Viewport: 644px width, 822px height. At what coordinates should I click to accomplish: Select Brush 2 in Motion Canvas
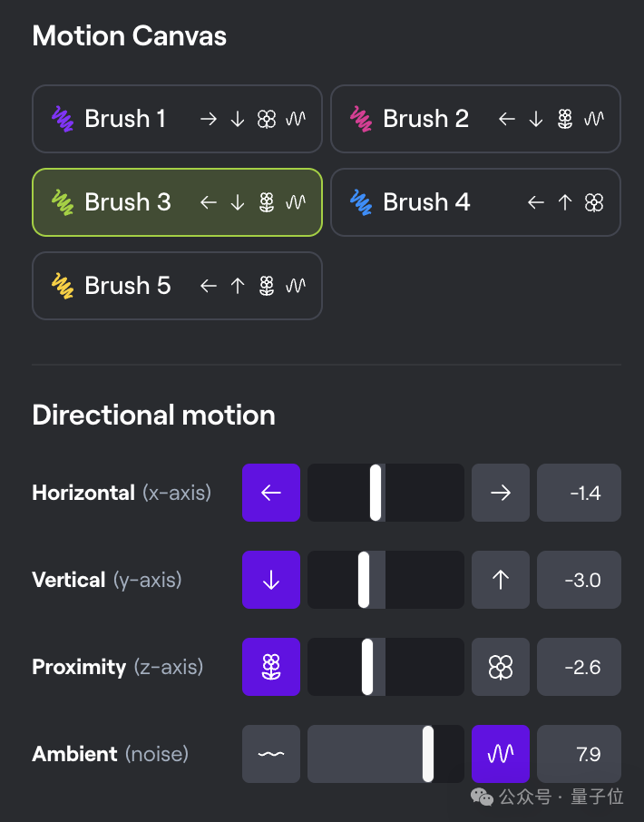pyautogui.click(x=475, y=119)
